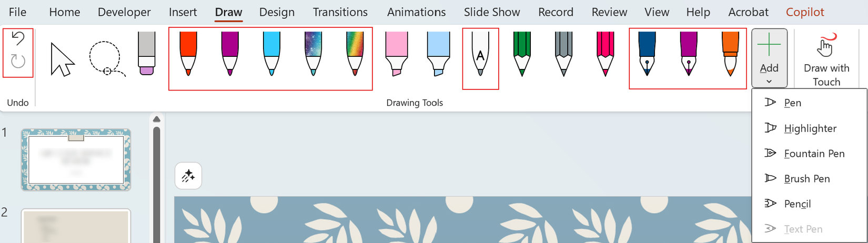Select the red pen
Screen dimensions: 868x243
[x=188, y=53]
